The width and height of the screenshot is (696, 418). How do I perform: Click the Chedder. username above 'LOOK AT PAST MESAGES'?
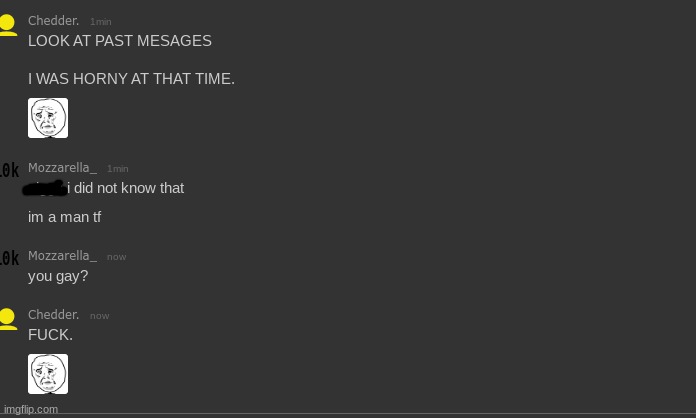tap(54, 21)
